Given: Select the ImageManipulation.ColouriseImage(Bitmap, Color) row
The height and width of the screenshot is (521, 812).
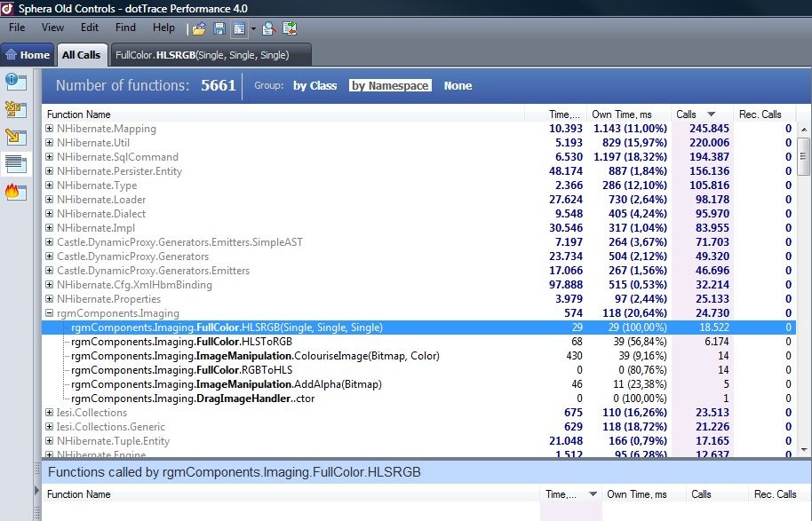Looking at the screenshot, I should [418, 356].
